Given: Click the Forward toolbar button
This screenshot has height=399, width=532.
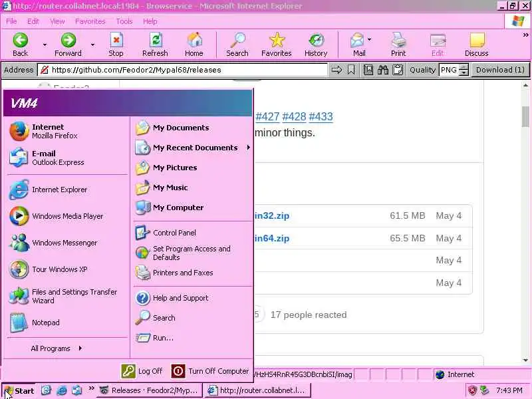Looking at the screenshot, I should tap(68, 45).
